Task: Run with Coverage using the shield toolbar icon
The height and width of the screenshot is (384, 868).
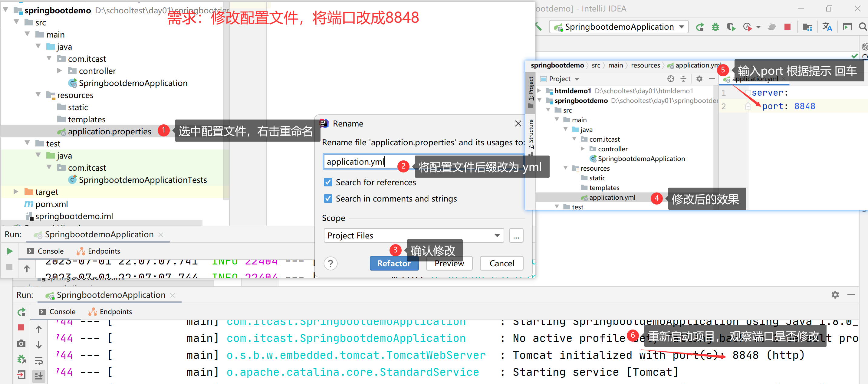Action: point(731,27)
